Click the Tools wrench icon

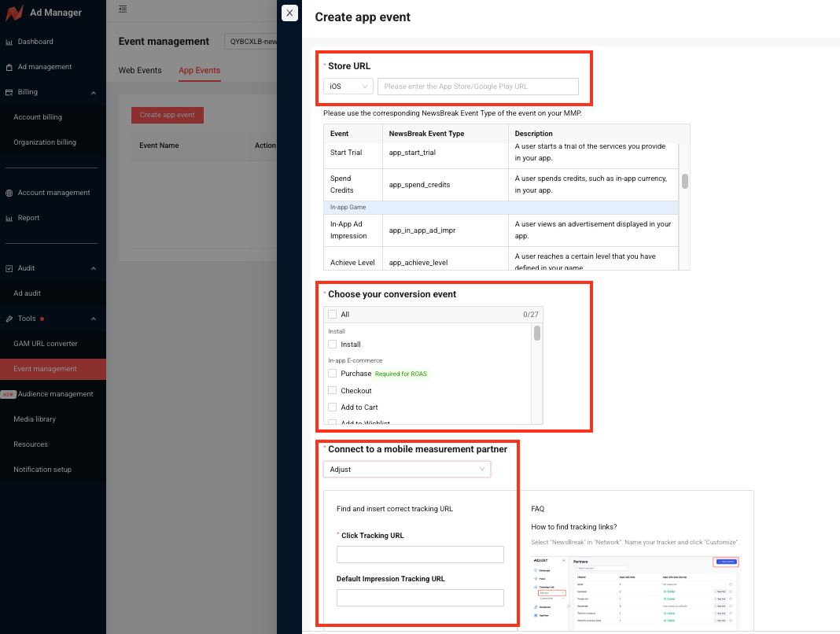coord(9,319)
